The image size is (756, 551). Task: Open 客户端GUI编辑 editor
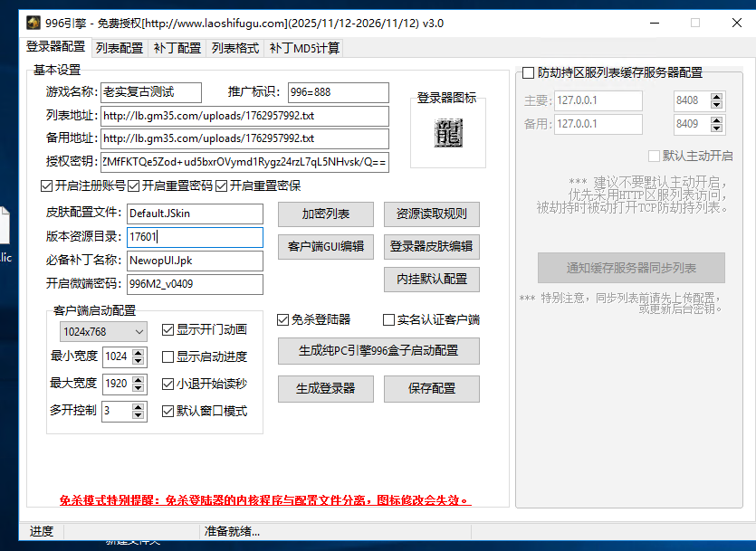[x=325, y=246]
